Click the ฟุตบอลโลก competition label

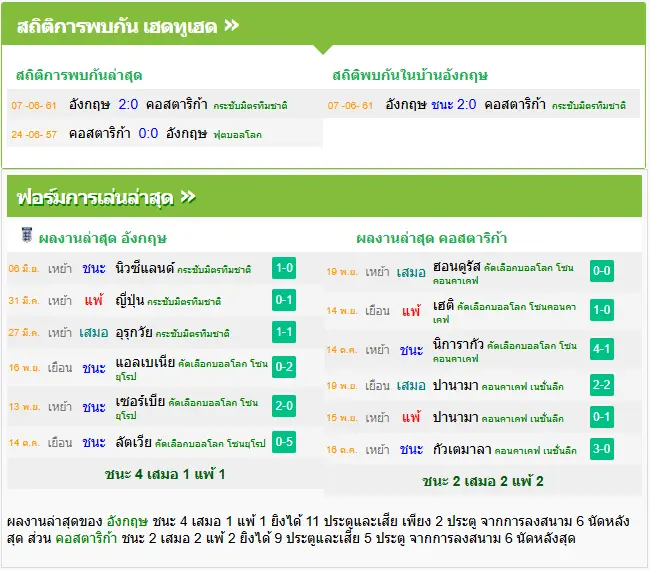[238, 135]
